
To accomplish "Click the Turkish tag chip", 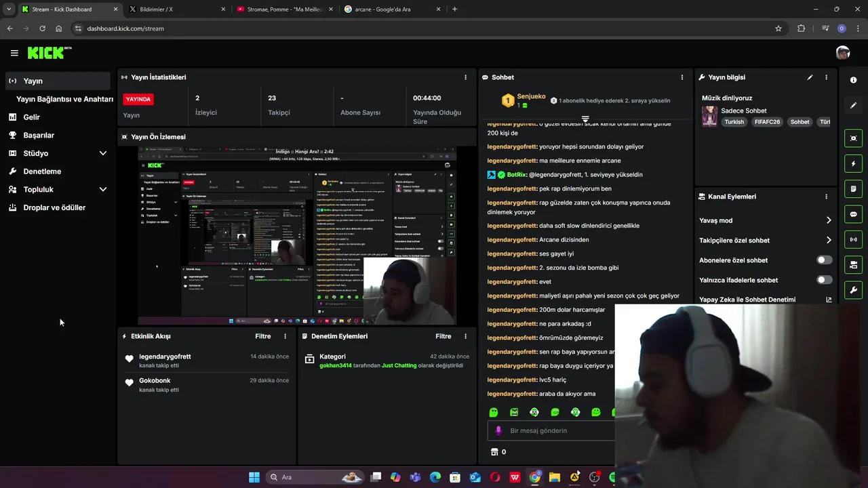I will pos(734,122).
